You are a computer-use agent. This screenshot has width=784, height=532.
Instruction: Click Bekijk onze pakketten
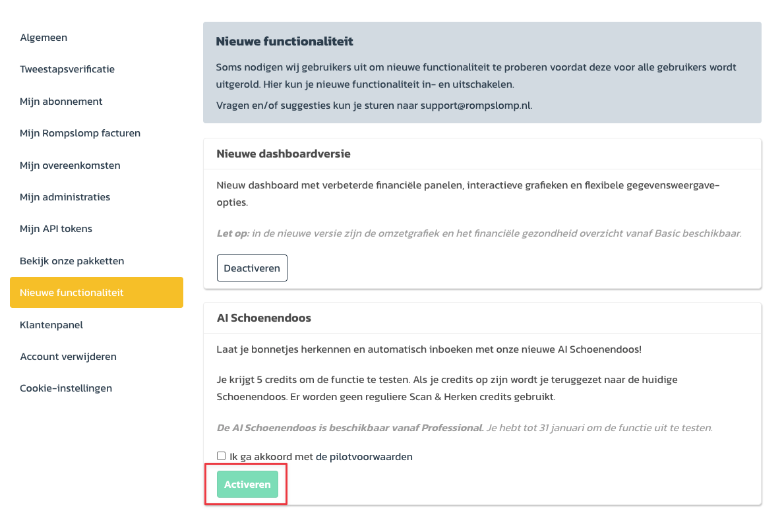72,261
